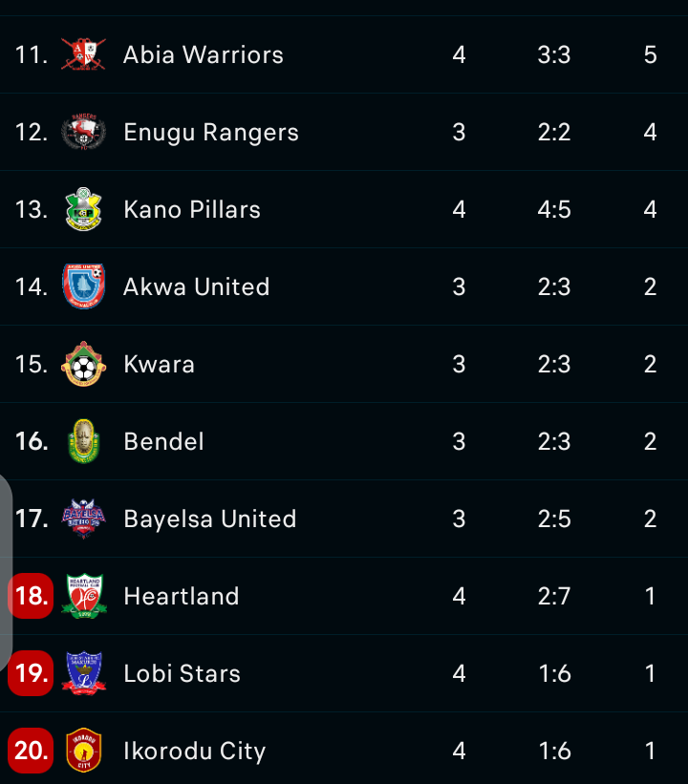Viewport: 688px width, 784px height.
Task: Click the Kwara football logo
Action: [83, 364]
